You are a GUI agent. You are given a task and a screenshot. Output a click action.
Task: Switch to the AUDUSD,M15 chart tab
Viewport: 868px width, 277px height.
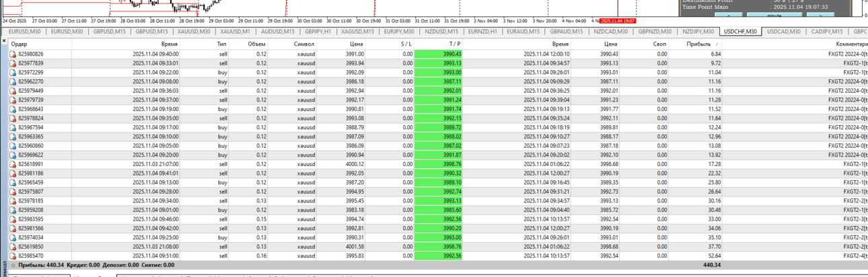277,32
